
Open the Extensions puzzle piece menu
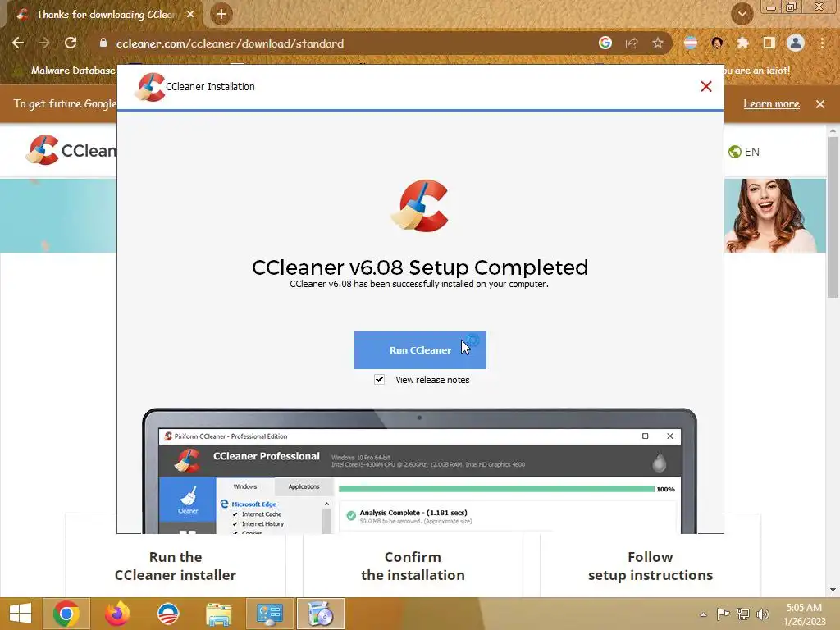[742, 43]
